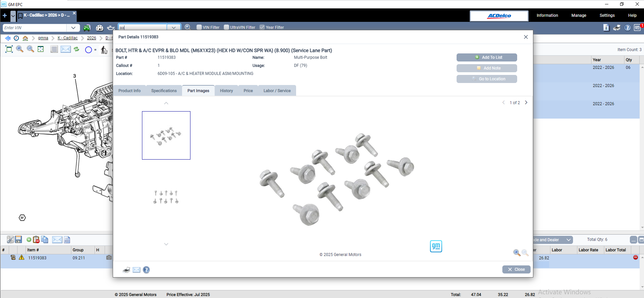Fit the illustration to the window

(x=9, y=49)
